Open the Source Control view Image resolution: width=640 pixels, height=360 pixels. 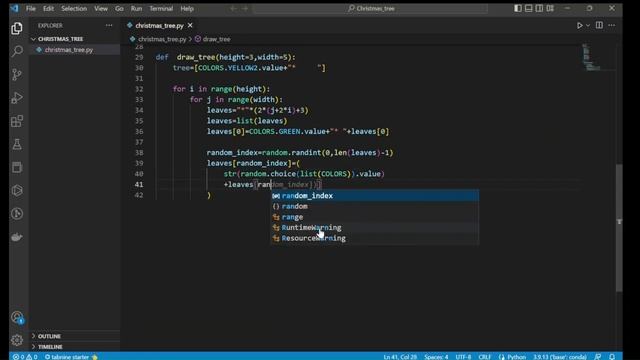[x=17, y=74]
